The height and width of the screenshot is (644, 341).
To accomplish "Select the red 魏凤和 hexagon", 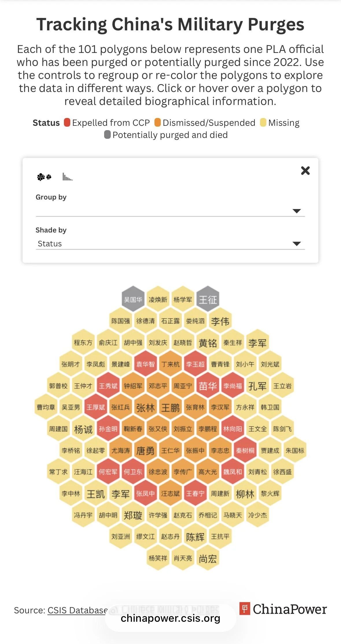I will point(233,472).
